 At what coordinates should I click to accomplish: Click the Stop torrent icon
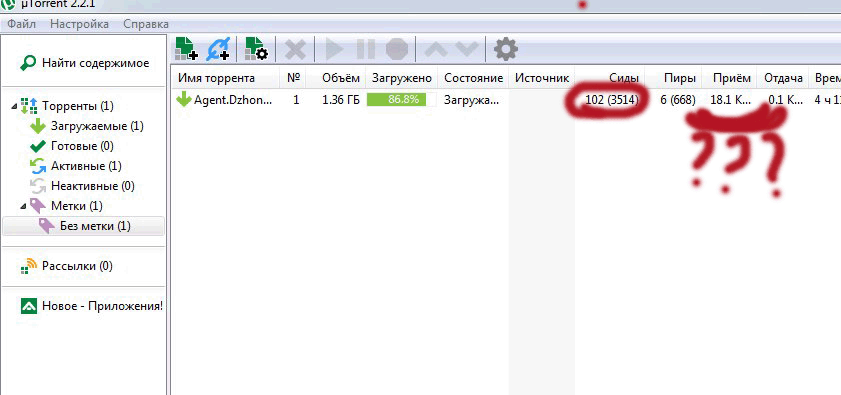397,50
